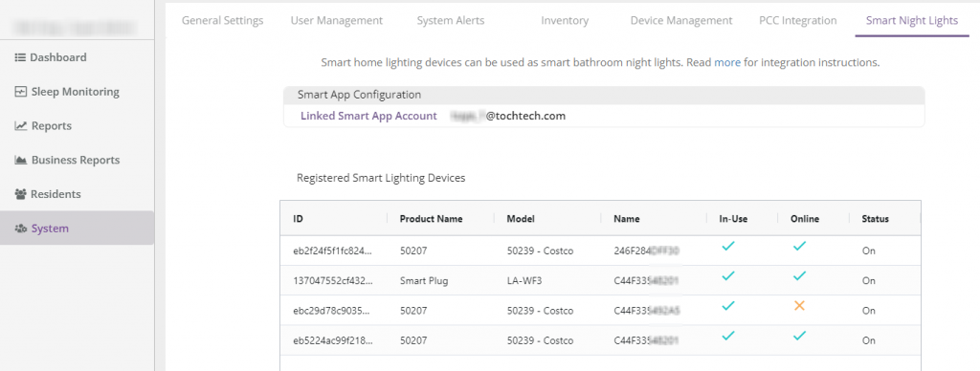The image size is (980, 371).
Task: Sort table by Product Name column header
Action: pyautogui.click(x=432, y=219)
